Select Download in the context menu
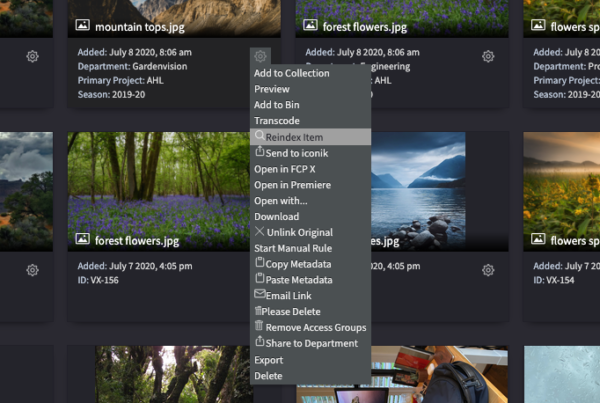 [276, 216]
